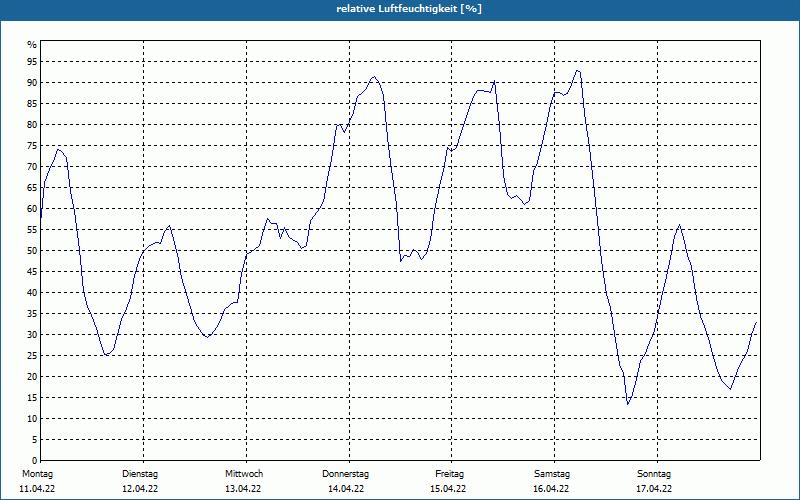The image size is (800, 500).
Task: Click the '75' y-axis value
Action: point(32,146)
